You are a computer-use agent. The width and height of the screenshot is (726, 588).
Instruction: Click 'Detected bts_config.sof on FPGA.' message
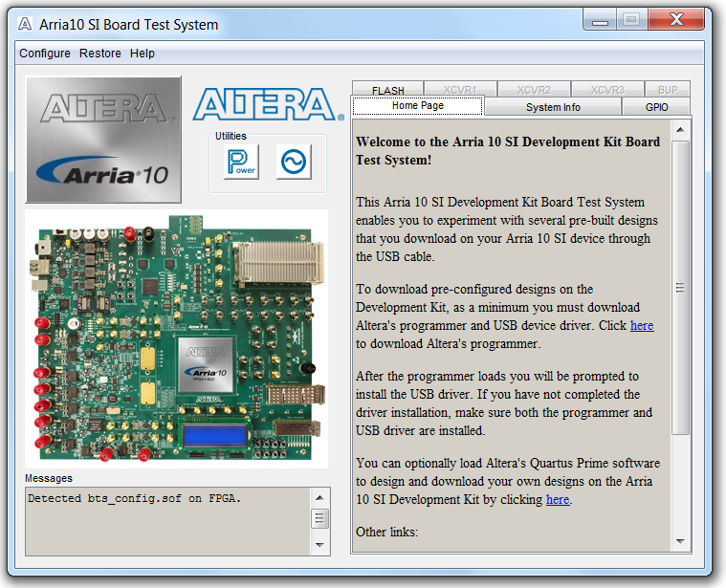pyautogui.click(x=134, y=498)
